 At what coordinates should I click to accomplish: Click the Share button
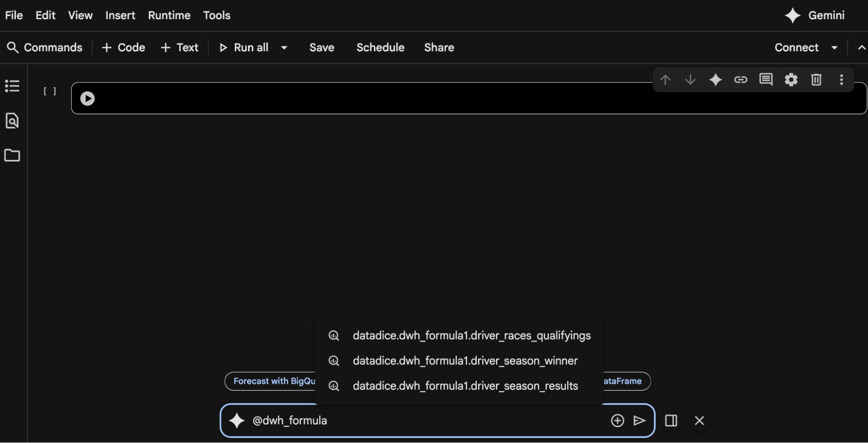coord(439,47)
